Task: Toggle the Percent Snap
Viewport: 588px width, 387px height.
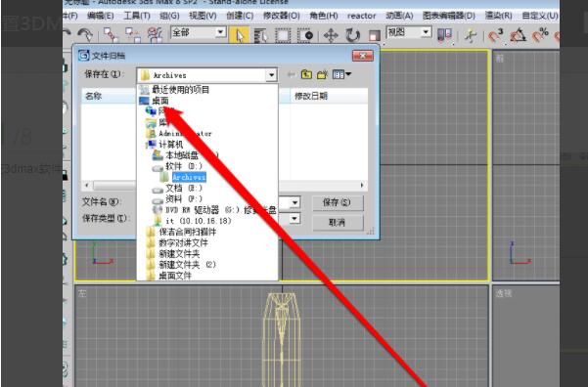Action: pos(540,35)
